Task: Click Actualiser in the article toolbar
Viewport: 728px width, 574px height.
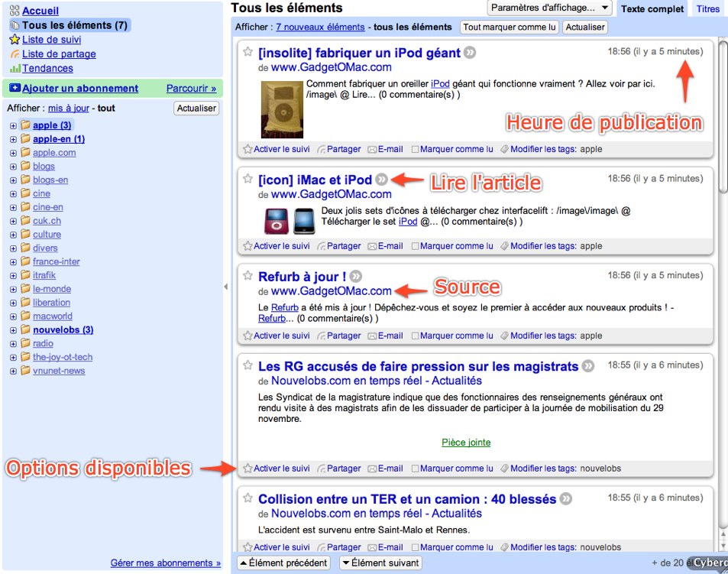Action: coord(585,27)
